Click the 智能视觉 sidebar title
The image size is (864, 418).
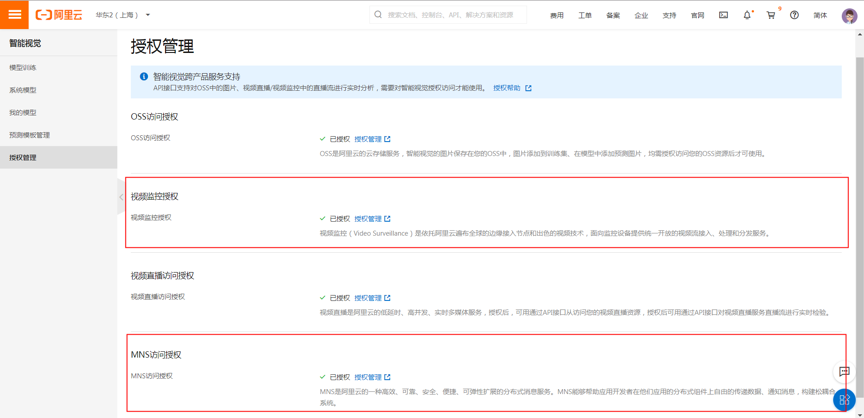25,42
